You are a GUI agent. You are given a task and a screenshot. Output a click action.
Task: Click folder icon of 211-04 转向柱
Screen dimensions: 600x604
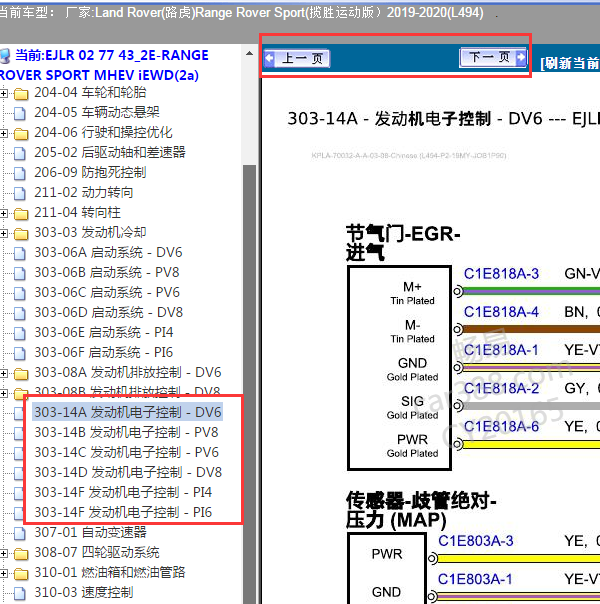[21, 213]
